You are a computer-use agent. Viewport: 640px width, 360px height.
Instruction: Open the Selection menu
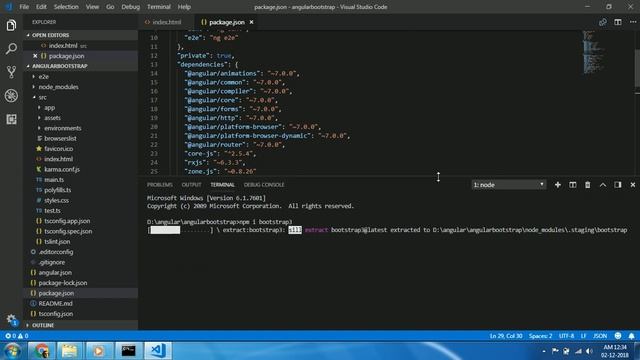tap(66, 7)
